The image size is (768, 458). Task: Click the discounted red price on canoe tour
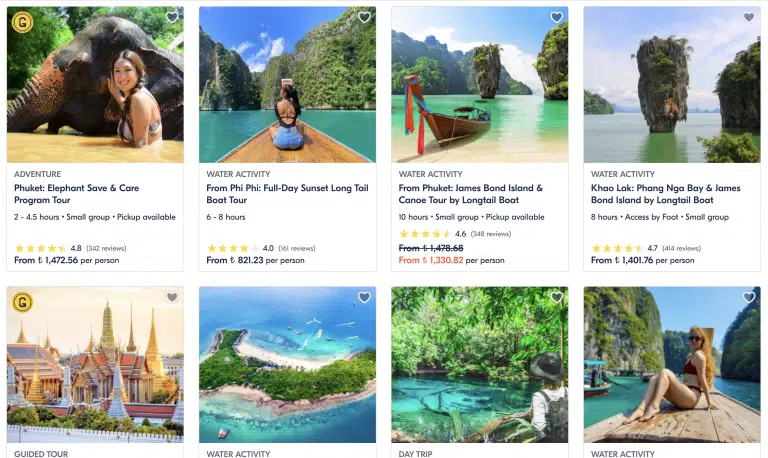431,260
